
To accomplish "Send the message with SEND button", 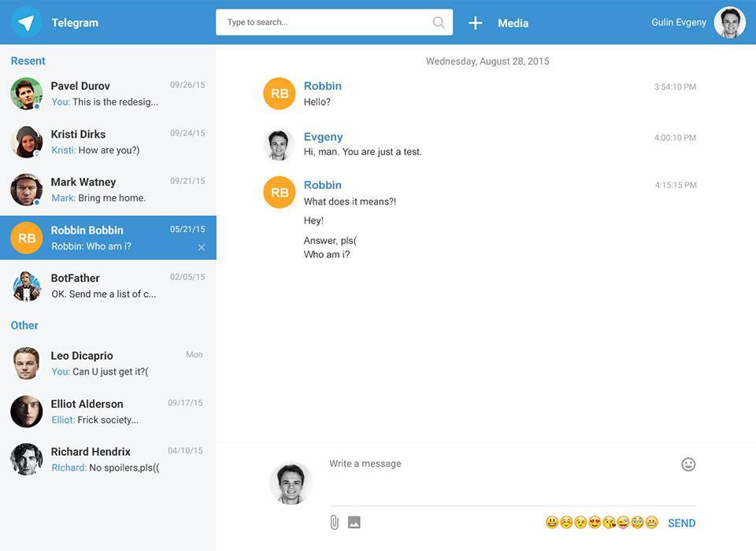I will pyautogui.click(x=681, y=523).
